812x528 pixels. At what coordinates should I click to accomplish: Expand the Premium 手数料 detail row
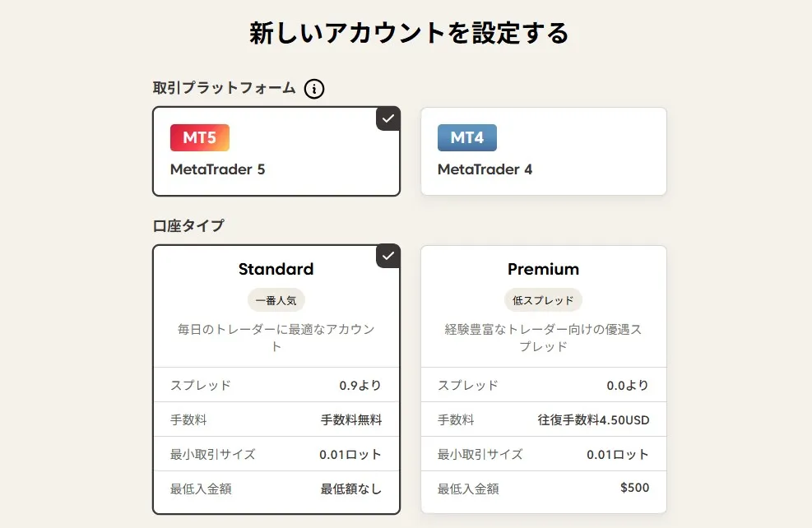pyautogui.click(x=543, y=419)
